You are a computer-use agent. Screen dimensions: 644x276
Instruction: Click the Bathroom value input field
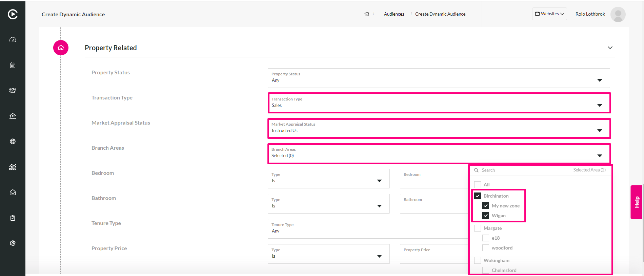point(434,204)
